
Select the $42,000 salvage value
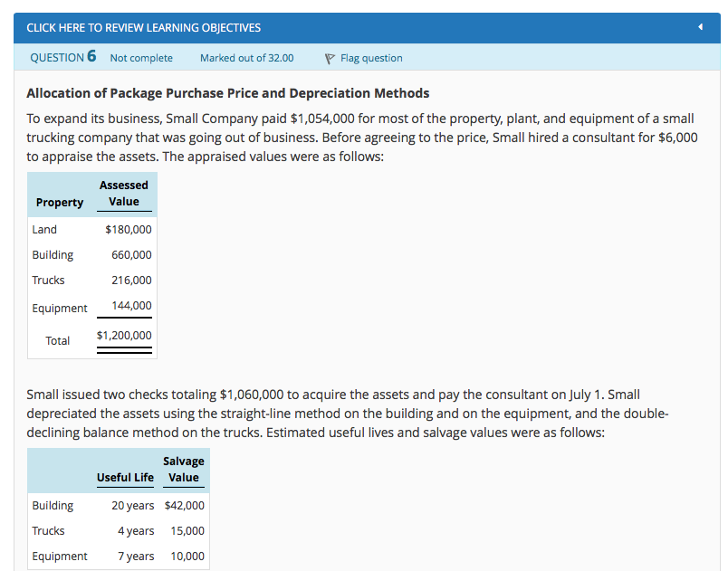pyautogui.click(x=185, y=506)
